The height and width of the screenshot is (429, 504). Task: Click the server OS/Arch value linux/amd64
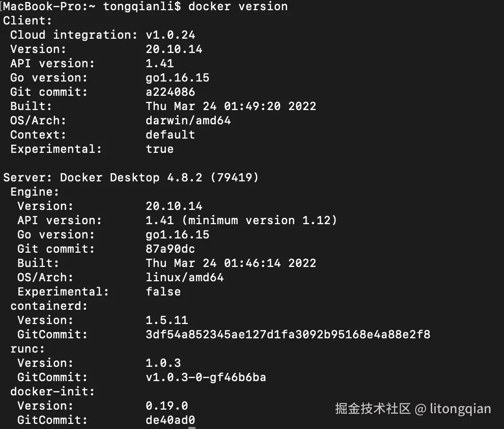184,278
